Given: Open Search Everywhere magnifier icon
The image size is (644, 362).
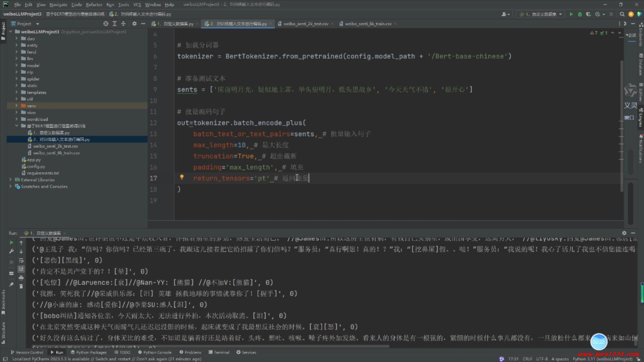Looking at the screenshot, I should 622,14.
